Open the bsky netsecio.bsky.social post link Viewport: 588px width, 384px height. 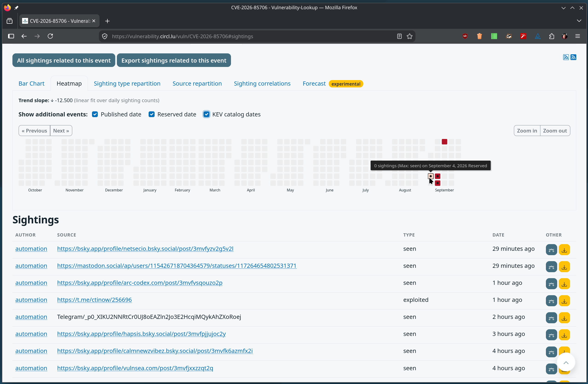[x=145, y=248]
